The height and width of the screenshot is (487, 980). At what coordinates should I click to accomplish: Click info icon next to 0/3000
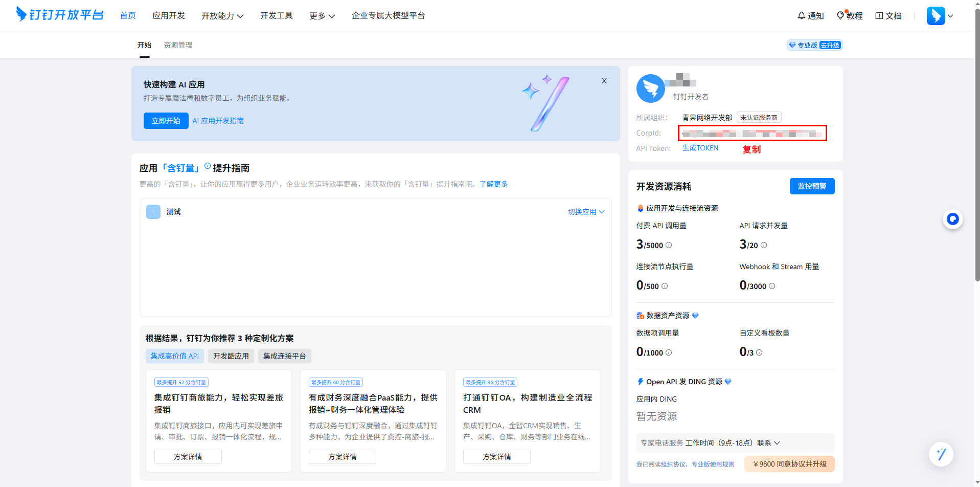tap(772, 286)
